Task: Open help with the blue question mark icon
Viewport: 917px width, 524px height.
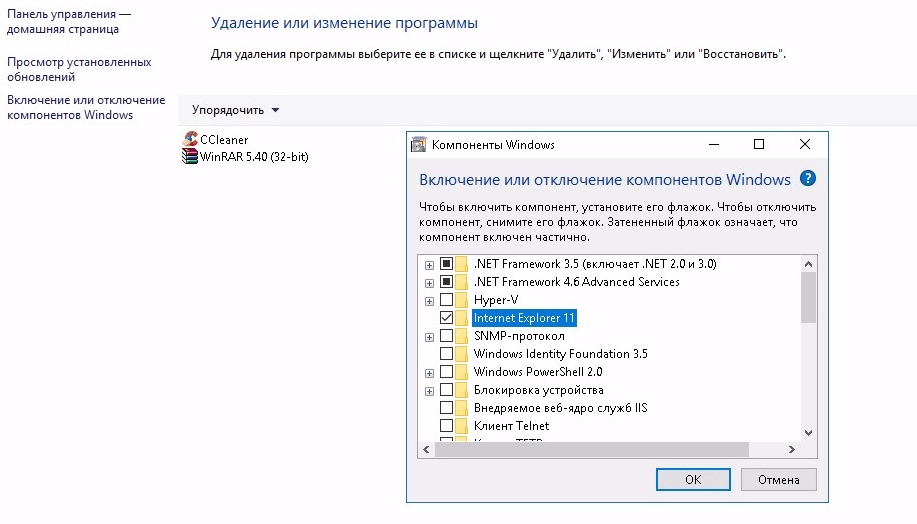Action: 808,178
